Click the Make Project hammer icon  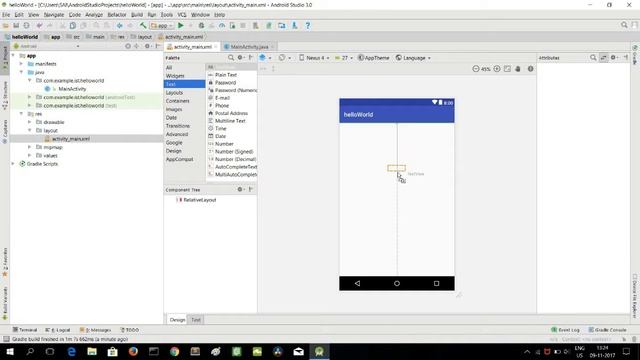(x=143, y=25)
